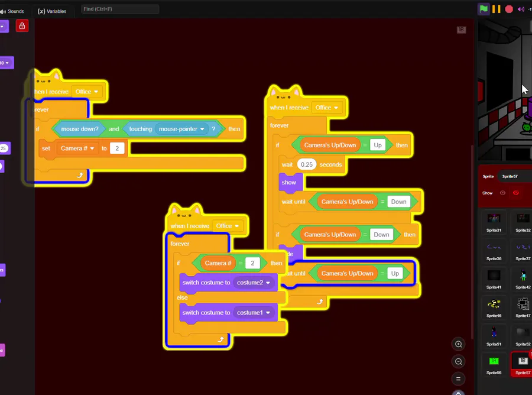Click the stage preview area
The width and height of the screenshot is (532, 395).
(505, 89)
